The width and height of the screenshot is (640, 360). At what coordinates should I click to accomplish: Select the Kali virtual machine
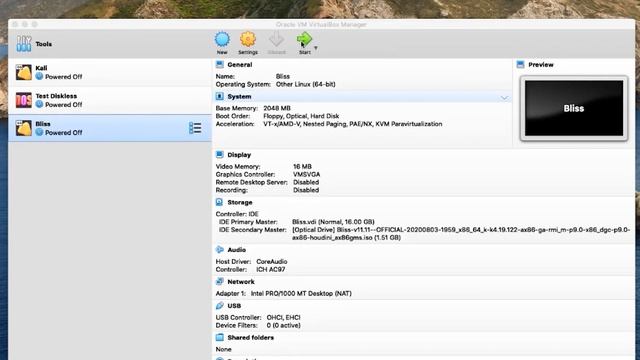110,72
